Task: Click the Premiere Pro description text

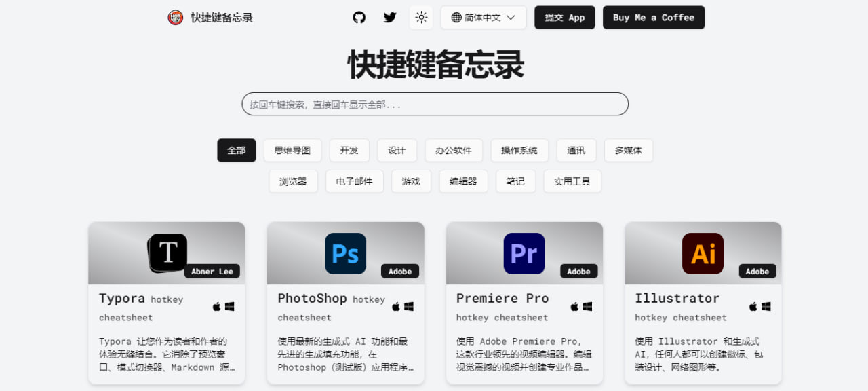Action: pos(524,354)
